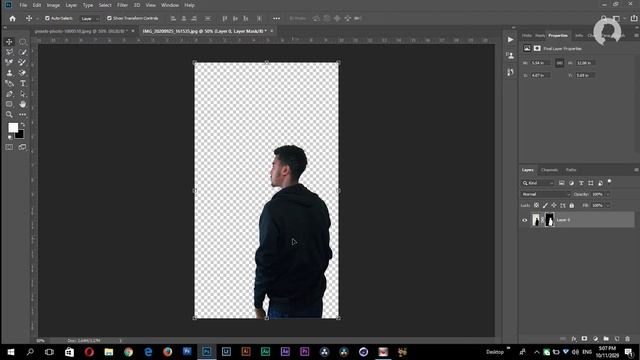
Task: Select the pixel layer icon in Properties
Action: click(527, 49)
